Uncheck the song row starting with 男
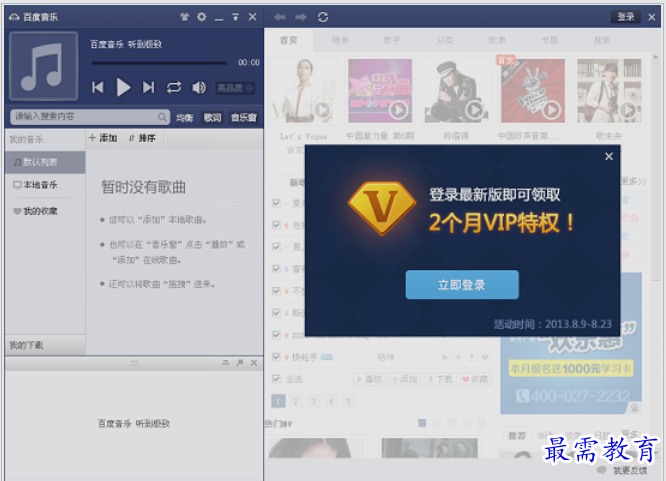666x481 pixels. 277,247
